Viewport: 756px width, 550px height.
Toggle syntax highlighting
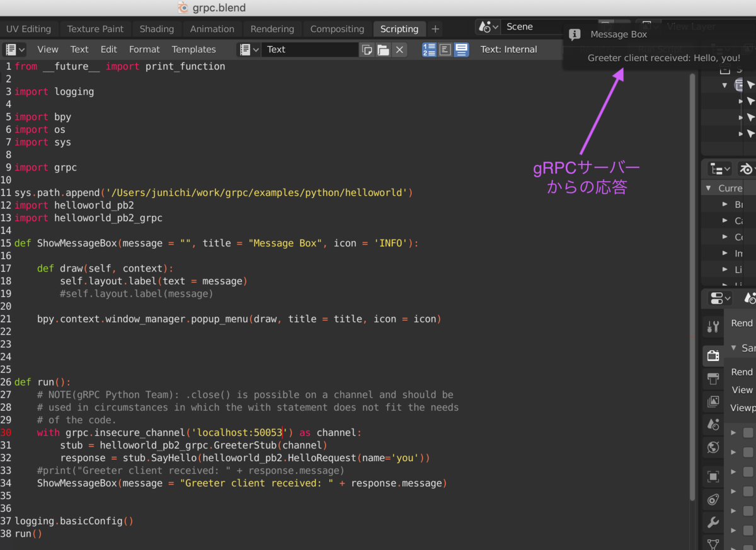tap(462, 49)
